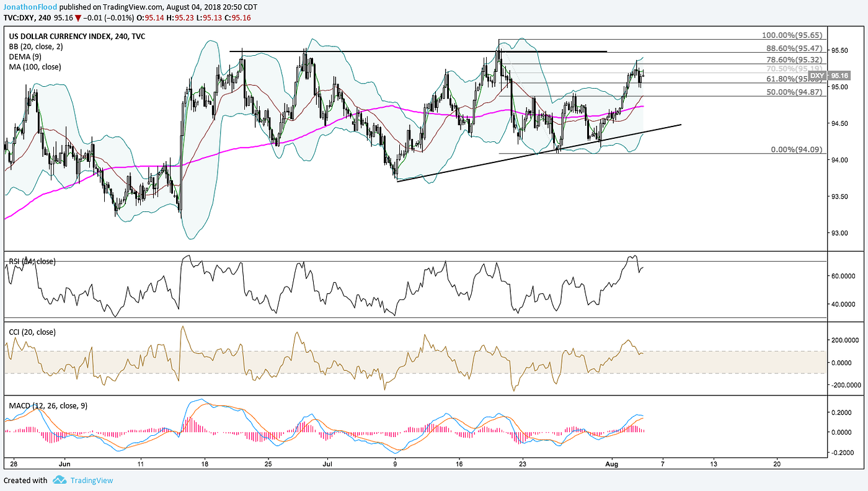Click the 94.50 price axis label

tap(840, 123)
